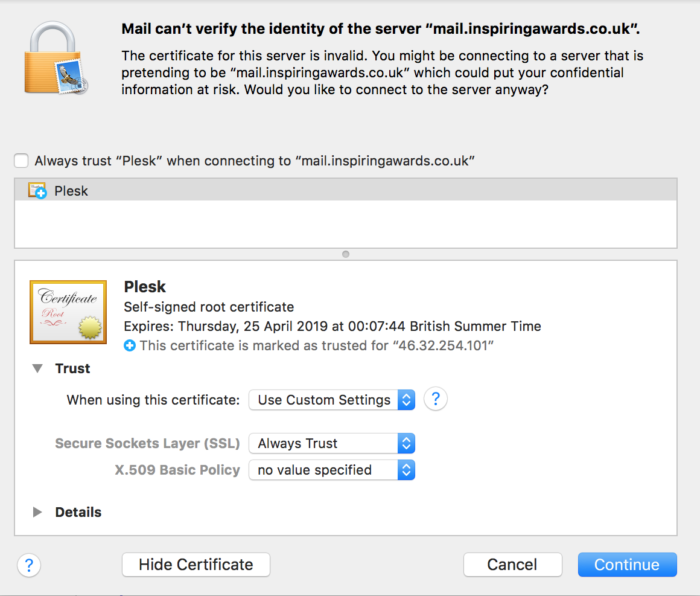Click the bold 'Mail can't verify' heading
The height and width of the screenshot is (596, 700).
tap(381, 28)
